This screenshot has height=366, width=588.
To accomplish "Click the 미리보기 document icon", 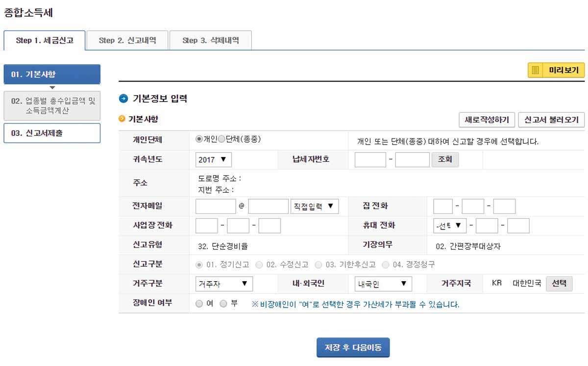I will [536, 70].
